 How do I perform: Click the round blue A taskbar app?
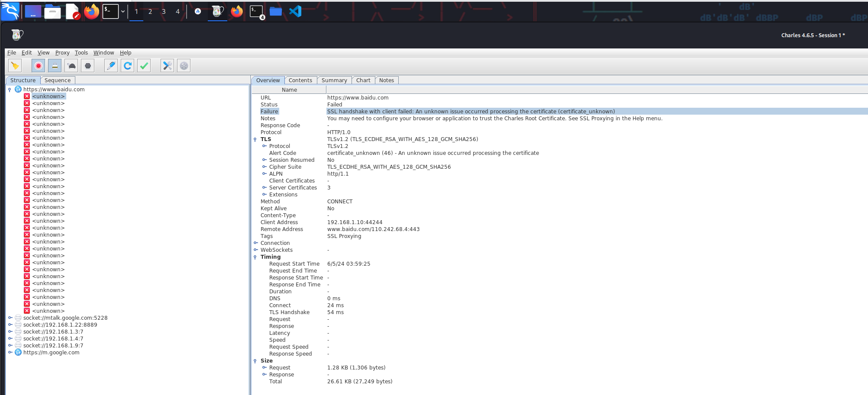click(198, 11)
